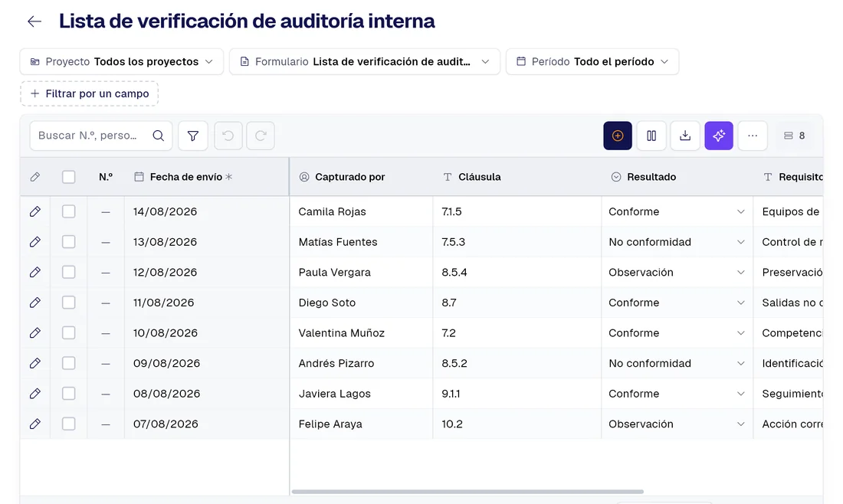Screen dimensions: 843x504
Task: Click the horizontal table scrollbar
Action: (x=467, y=491)
